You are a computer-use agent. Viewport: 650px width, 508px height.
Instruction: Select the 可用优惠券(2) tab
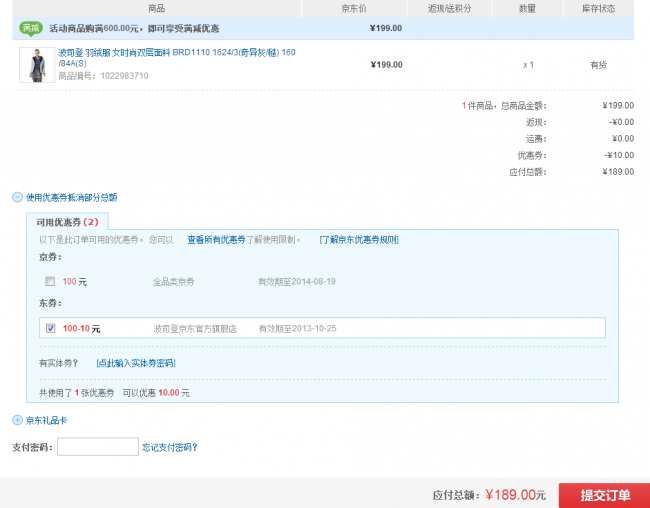pyautogui.click(x=67, y=222)
